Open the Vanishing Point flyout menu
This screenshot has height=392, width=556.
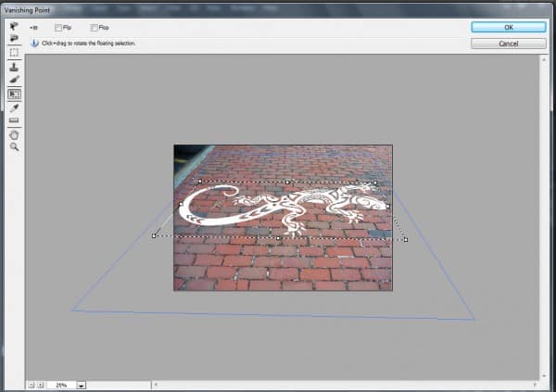pos(34,28)
